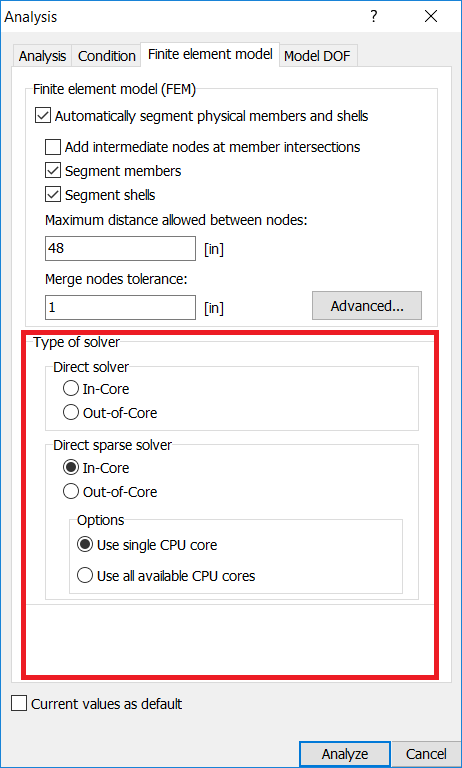This screenshot has width=462, height=768.
Task: Select Use single CPU core option
Action: click(85, 545)
